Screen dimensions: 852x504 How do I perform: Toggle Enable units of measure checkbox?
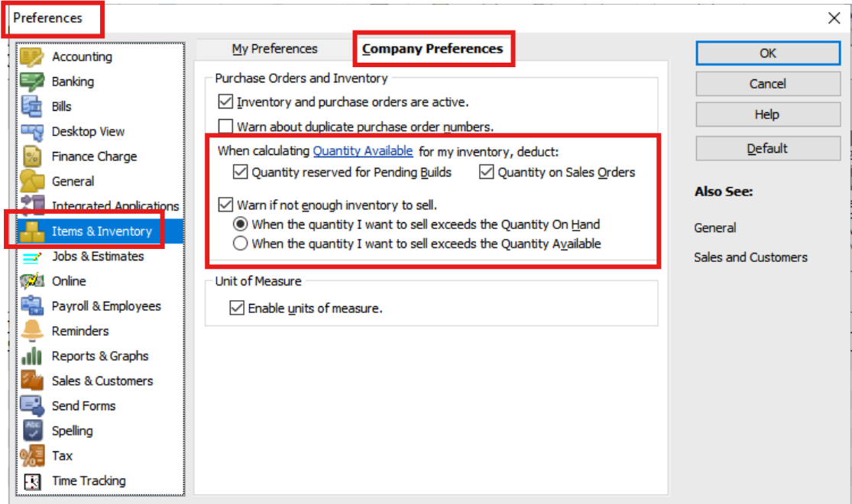pos(237,309)
